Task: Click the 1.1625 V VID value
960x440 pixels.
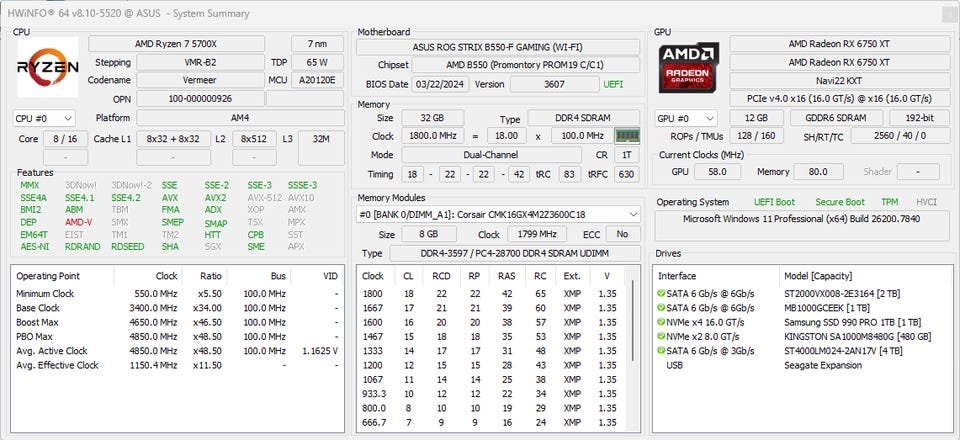Action: (320, 351)
